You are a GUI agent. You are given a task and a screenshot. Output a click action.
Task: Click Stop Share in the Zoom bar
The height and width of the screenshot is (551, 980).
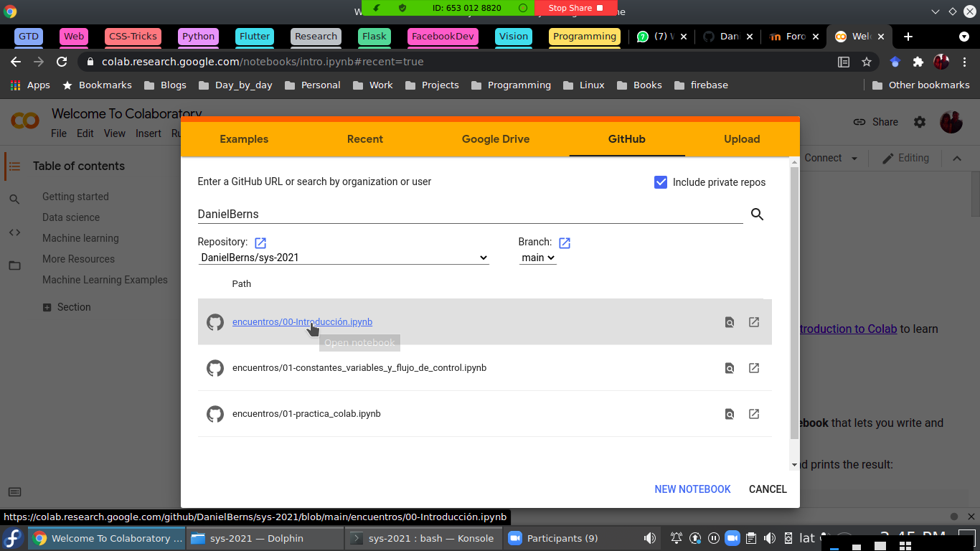[576, 8]
